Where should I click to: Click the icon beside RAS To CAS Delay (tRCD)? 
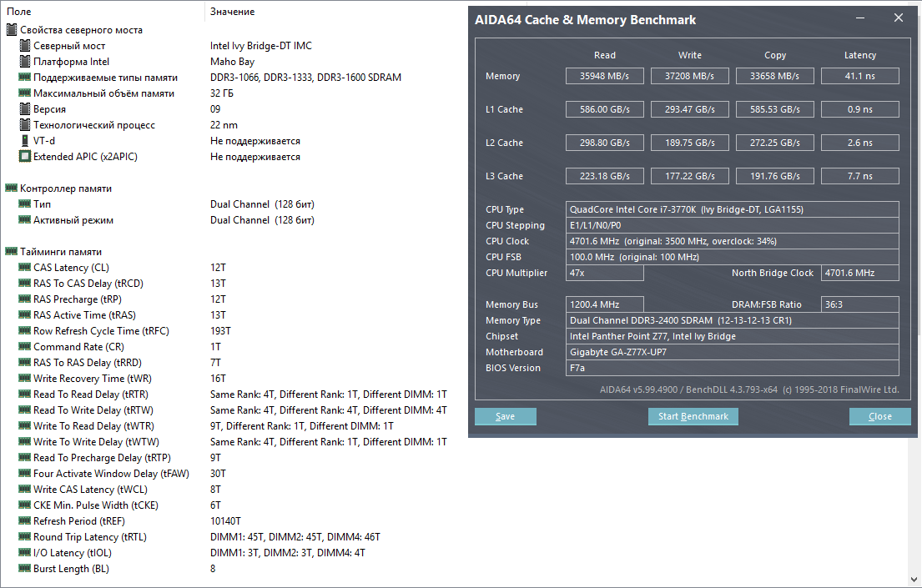coord(25,284)
